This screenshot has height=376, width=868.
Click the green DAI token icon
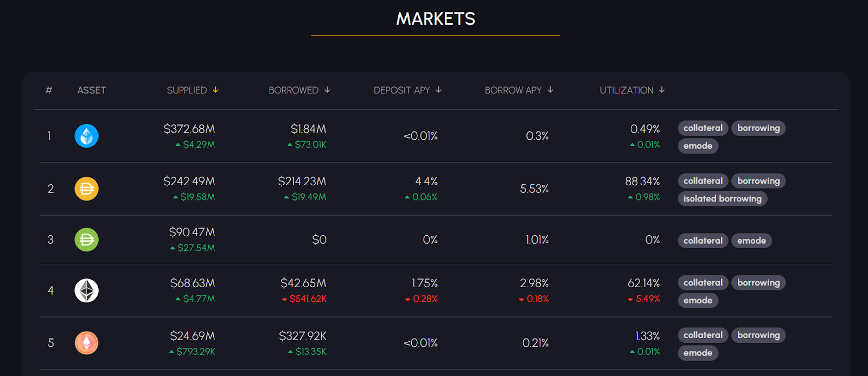[86, 239]
